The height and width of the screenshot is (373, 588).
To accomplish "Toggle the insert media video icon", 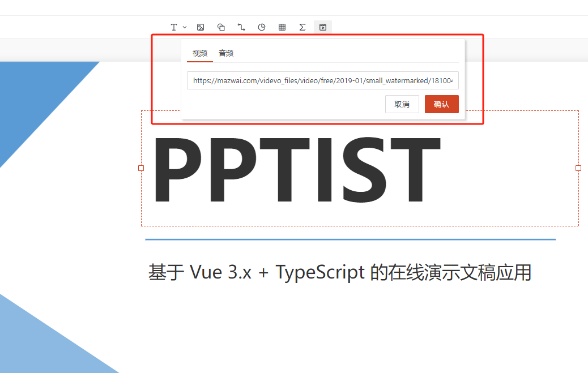I will 323,27.
